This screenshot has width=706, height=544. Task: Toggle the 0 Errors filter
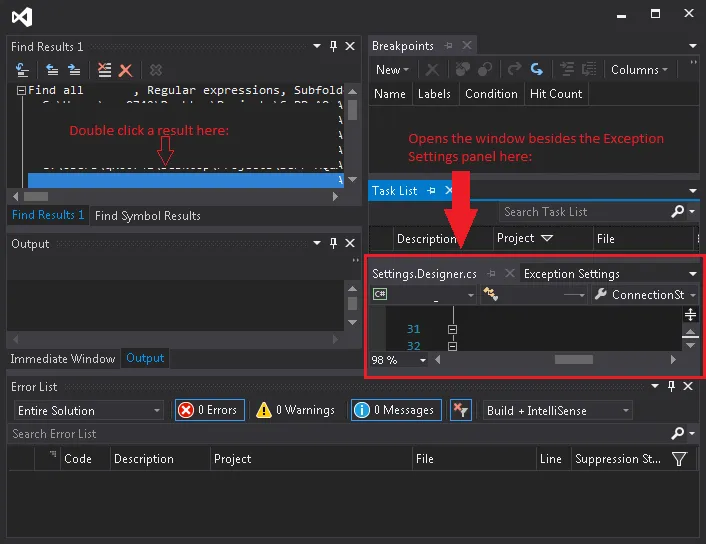pyautogui.click(x=209, y=410)
